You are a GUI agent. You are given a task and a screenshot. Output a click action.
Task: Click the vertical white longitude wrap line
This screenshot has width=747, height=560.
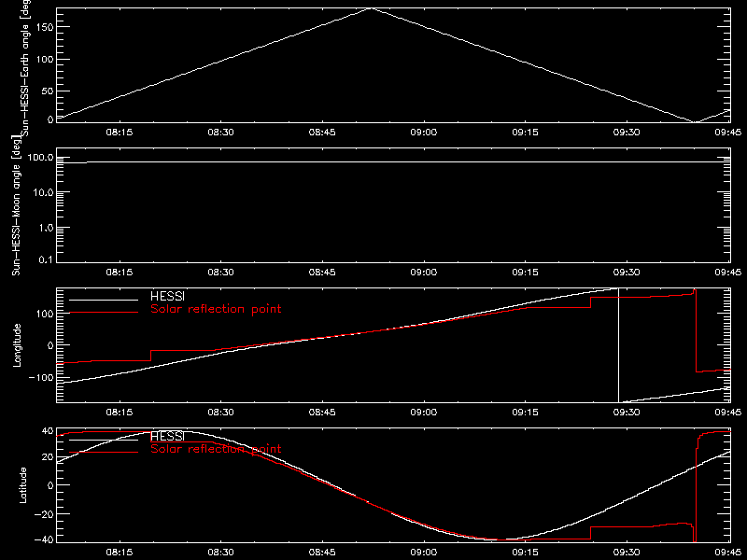pos(618,345)
